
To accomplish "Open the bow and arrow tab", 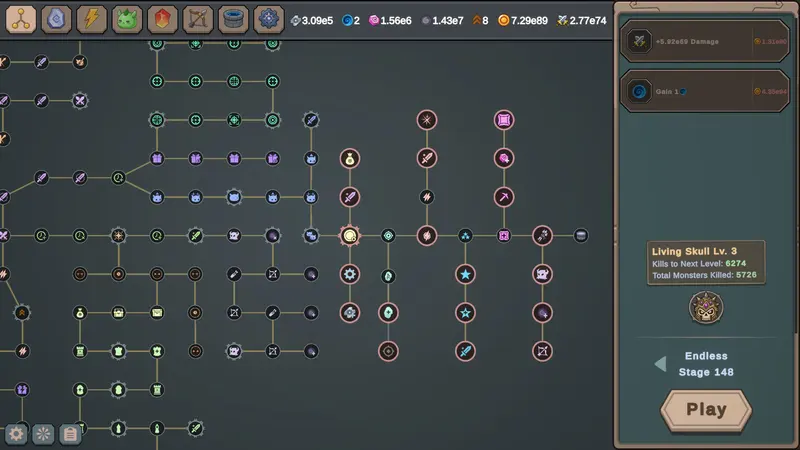I will pos(198,19).
